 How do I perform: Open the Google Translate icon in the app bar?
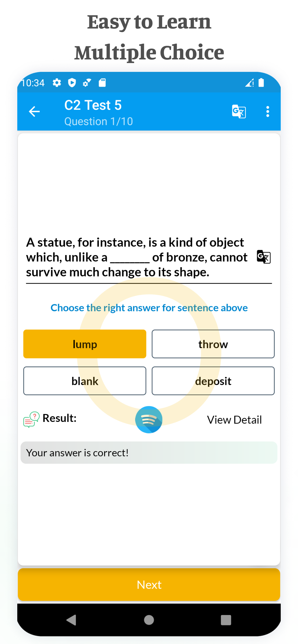coord(239,112)
